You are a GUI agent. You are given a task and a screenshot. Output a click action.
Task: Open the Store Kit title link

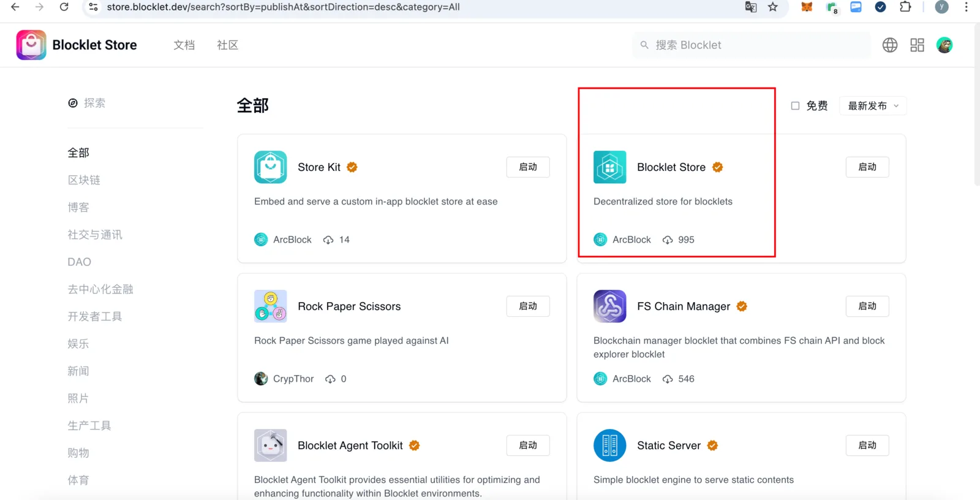point(319,167)
